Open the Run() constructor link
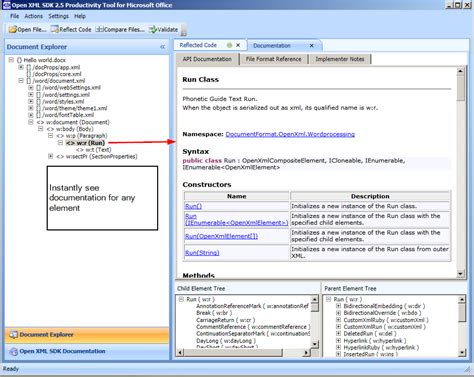The image size is (474, 377). tap(193, 206)
